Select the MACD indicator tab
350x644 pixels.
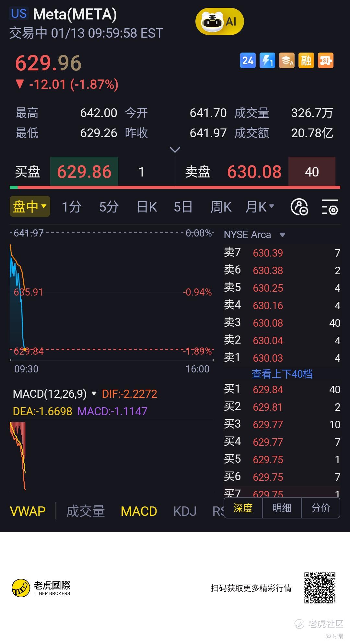click(139, 511)
